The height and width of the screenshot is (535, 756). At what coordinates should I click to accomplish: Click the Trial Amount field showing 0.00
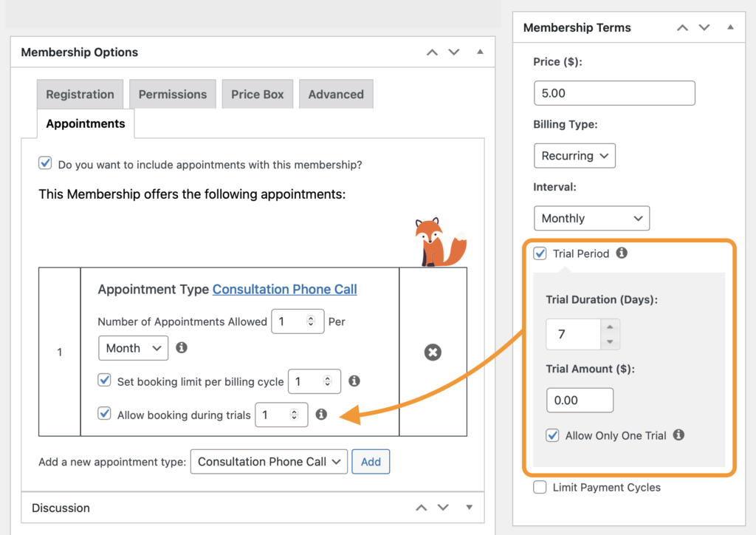[x=580, y=400]
